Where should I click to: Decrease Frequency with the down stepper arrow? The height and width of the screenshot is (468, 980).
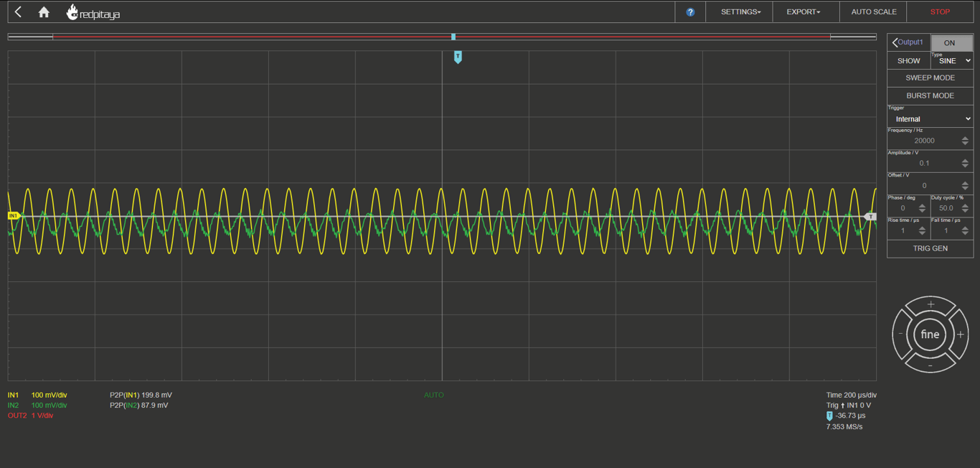point(965,144)
